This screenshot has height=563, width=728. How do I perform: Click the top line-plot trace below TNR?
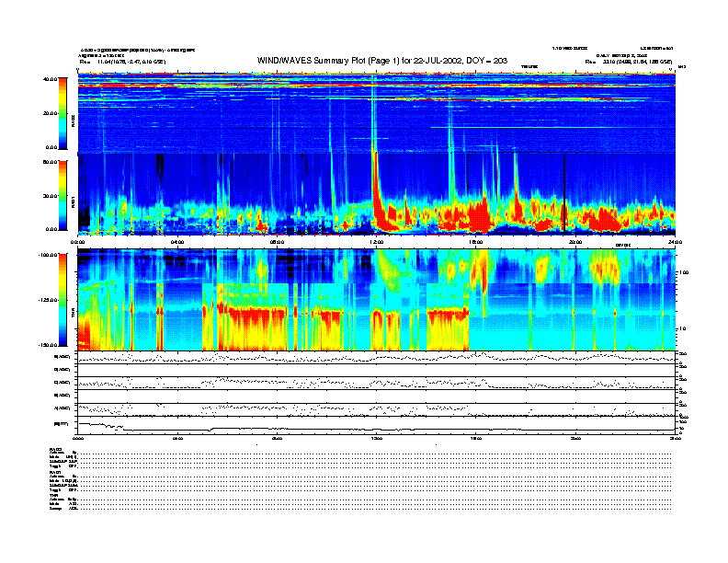376,357
